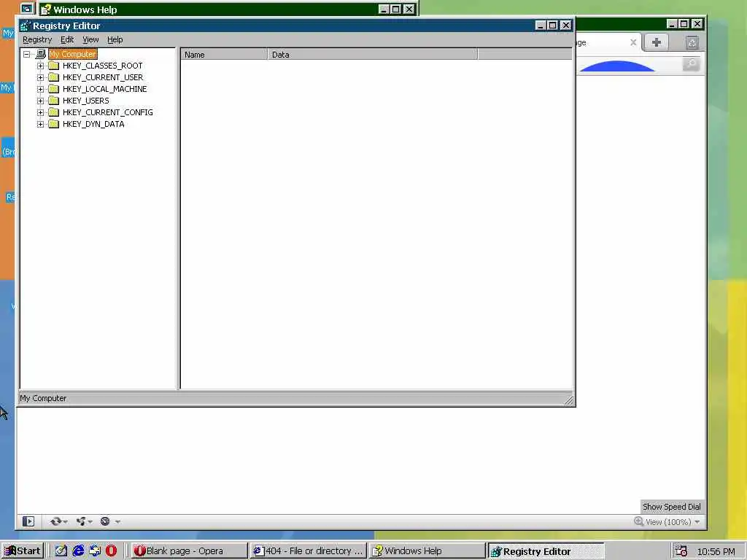
Task: Select HKEY_CLASSES_ROOT label text
Action: tap(102, 66)
